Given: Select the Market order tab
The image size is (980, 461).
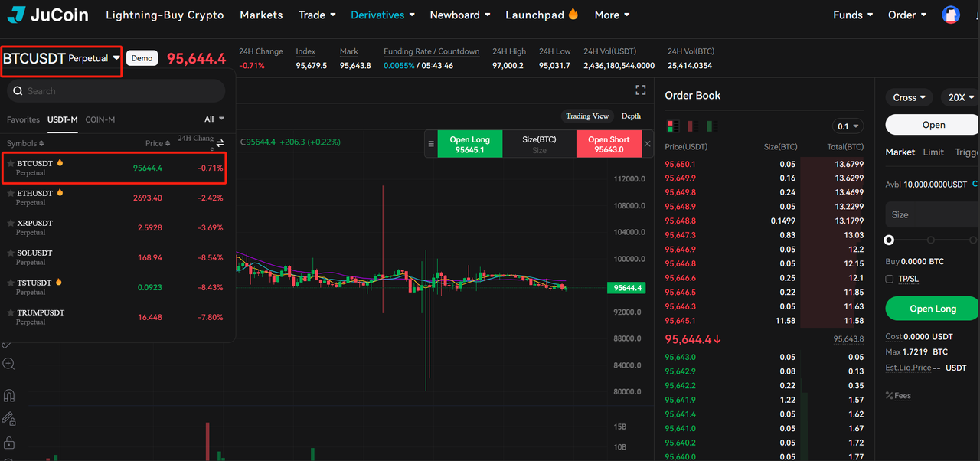Looking at the screenshot, I should point(900,152).
